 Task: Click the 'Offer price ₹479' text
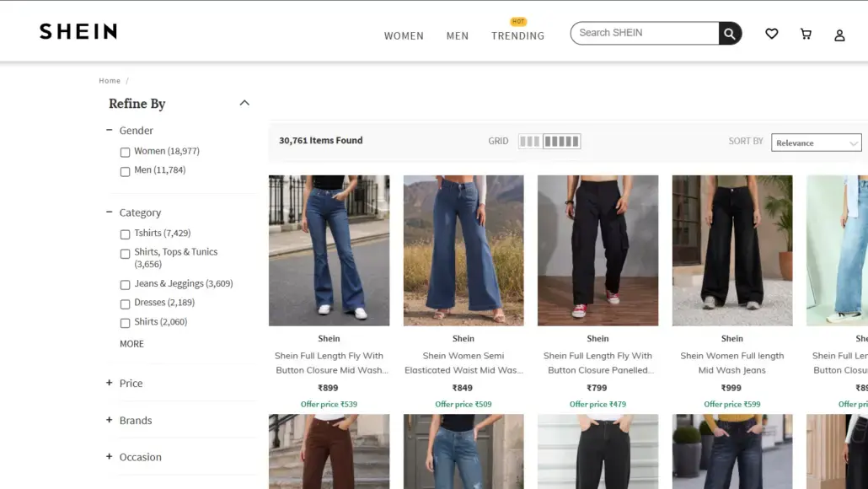pos(597,405)
